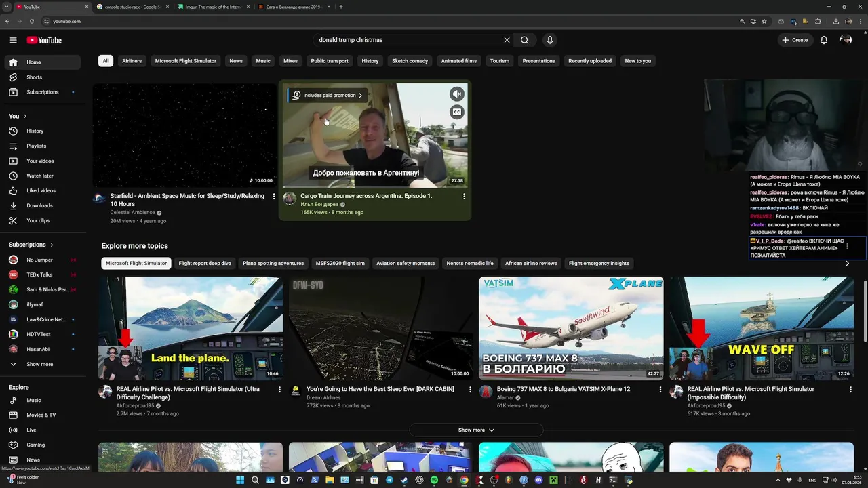The height and width of the screenshot is (488, 868).
Task: Open options for Boeing 737 MAX 8 video
Action: [x=660, y=390]
